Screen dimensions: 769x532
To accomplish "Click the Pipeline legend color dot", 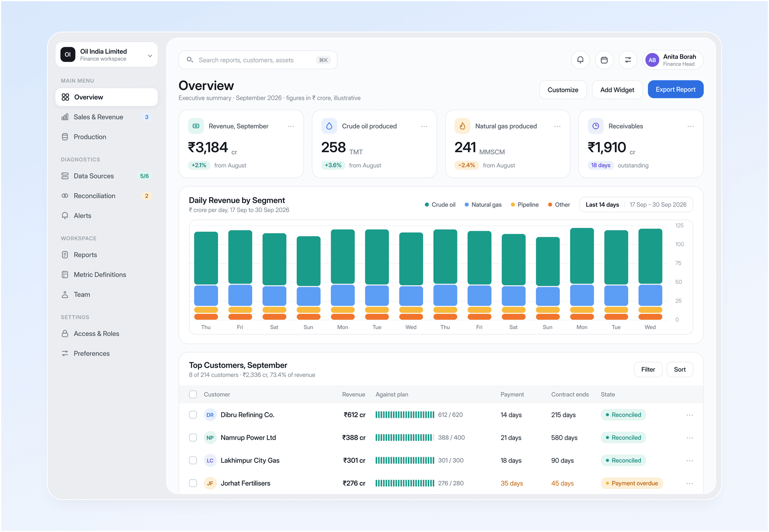I will coord(512,205).
